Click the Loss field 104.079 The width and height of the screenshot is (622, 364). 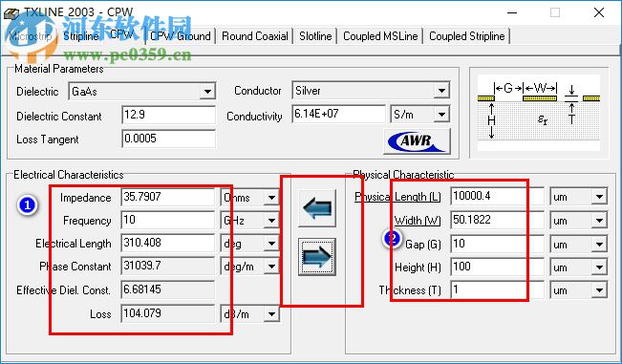click(x=168, y=313)
